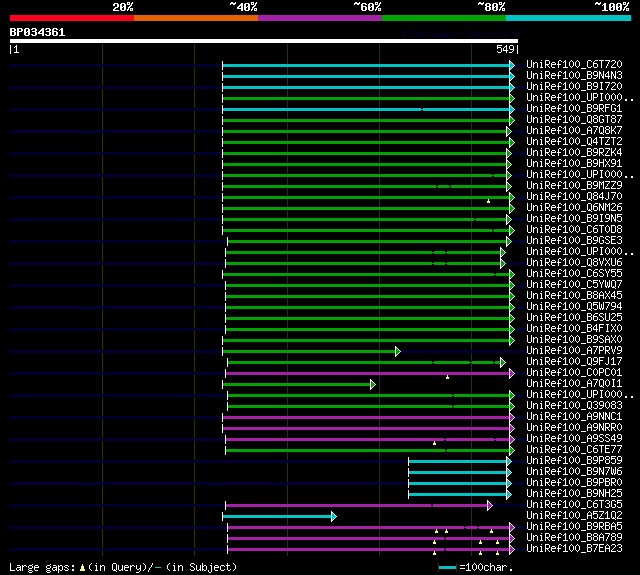Open the UniRef100_B9I720 hit label
Viewport: 640px width, 575px height.
pyautogui.click(x=574, y=87)
